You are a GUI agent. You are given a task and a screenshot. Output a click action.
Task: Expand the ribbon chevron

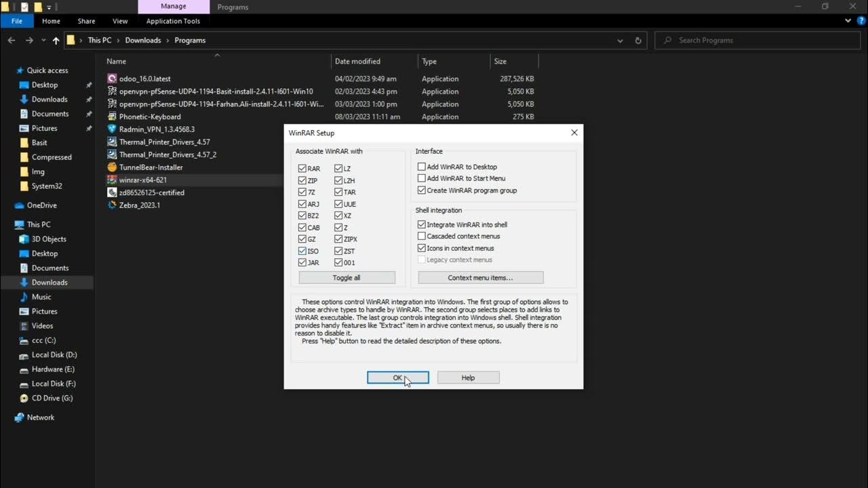[x=848, y=21]
